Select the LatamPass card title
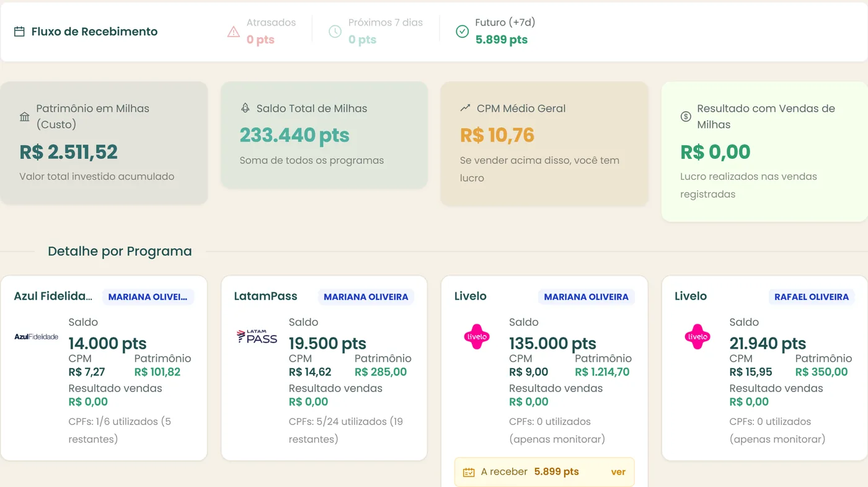Image resolution: width=868 pixels, height=487 pixels. click(x=266, y=297)
